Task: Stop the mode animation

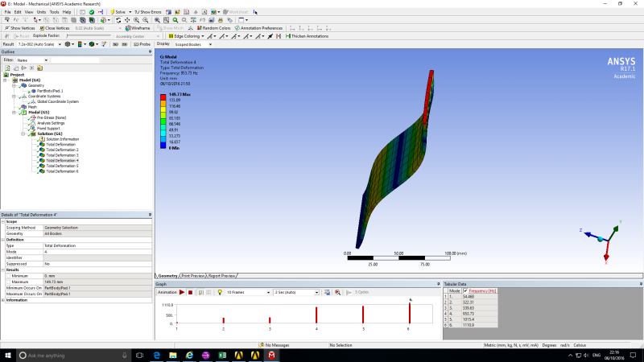Action: (x=190, y=292)
